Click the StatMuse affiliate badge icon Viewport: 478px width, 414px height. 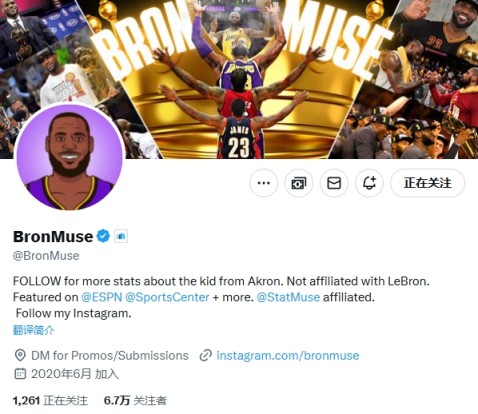coord(121,236)
